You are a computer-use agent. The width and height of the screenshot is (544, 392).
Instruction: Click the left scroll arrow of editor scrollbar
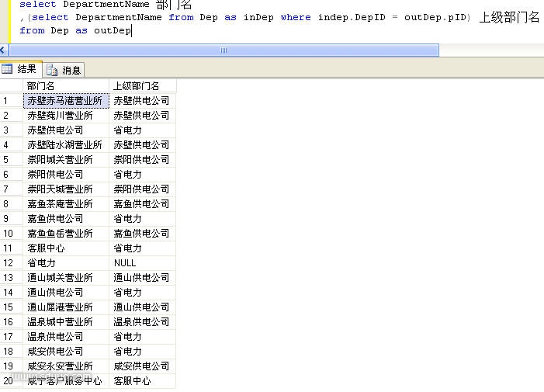pyautogui.click(x=3, y=50)
